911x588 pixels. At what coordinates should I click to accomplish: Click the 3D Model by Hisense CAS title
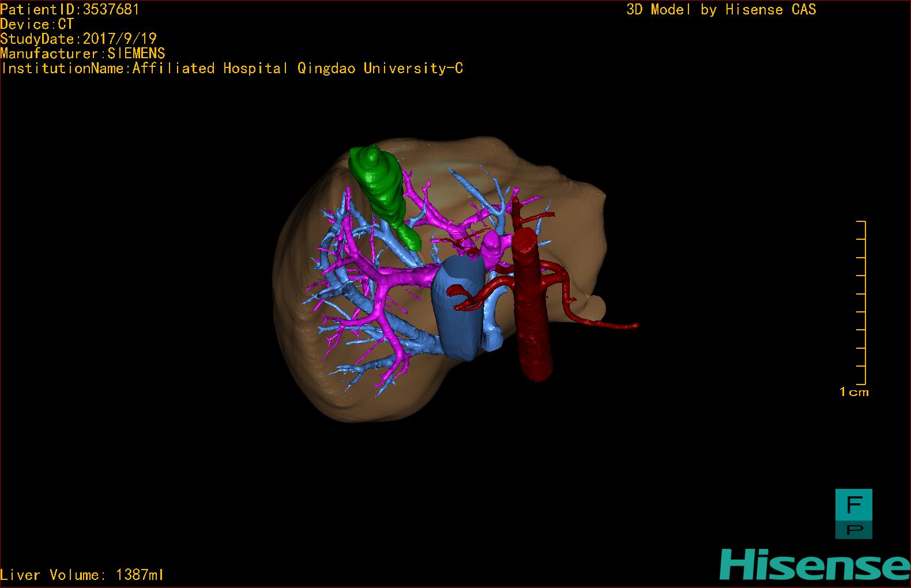point(721,9)
